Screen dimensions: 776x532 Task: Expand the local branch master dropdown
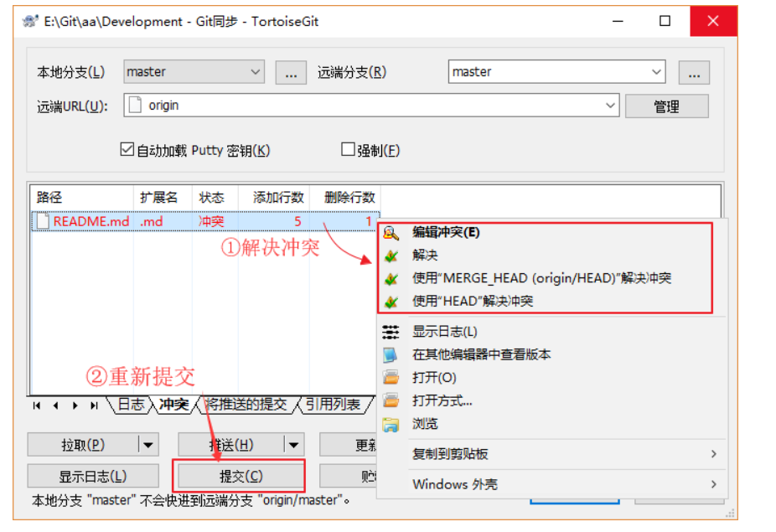tap(256, 72)
